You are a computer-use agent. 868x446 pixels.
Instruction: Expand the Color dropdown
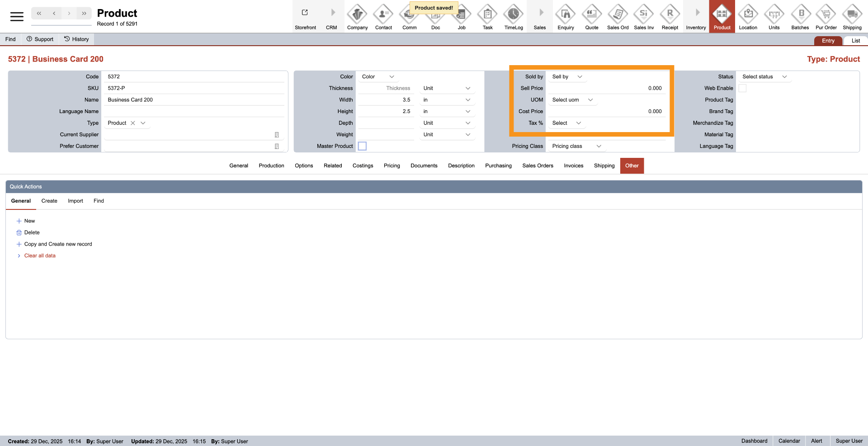point(392,77)
